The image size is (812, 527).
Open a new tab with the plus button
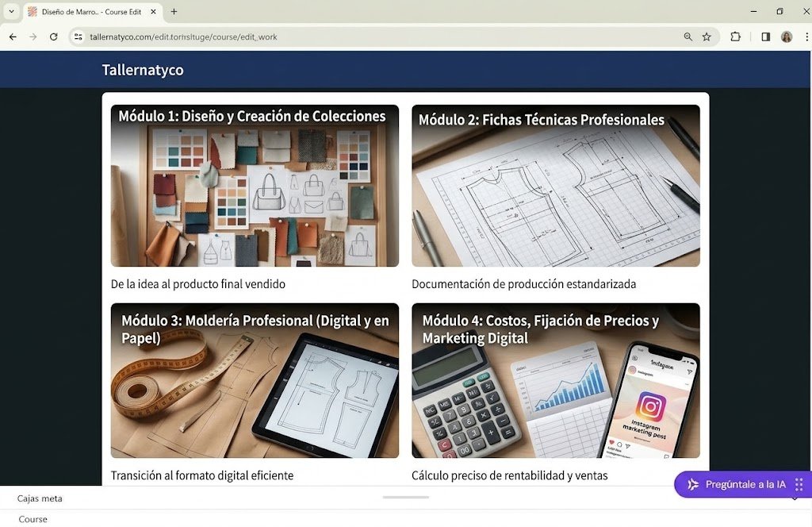[174, 11]
